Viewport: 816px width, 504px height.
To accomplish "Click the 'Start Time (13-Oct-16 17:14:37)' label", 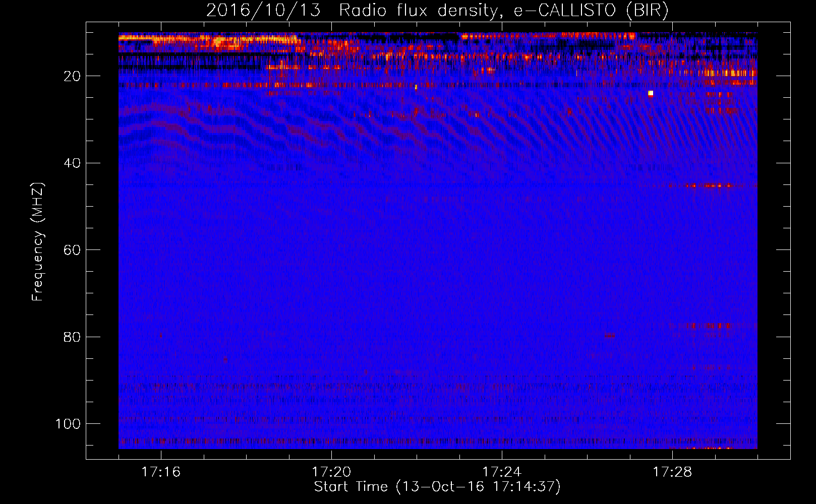I will tap(437, 487).
